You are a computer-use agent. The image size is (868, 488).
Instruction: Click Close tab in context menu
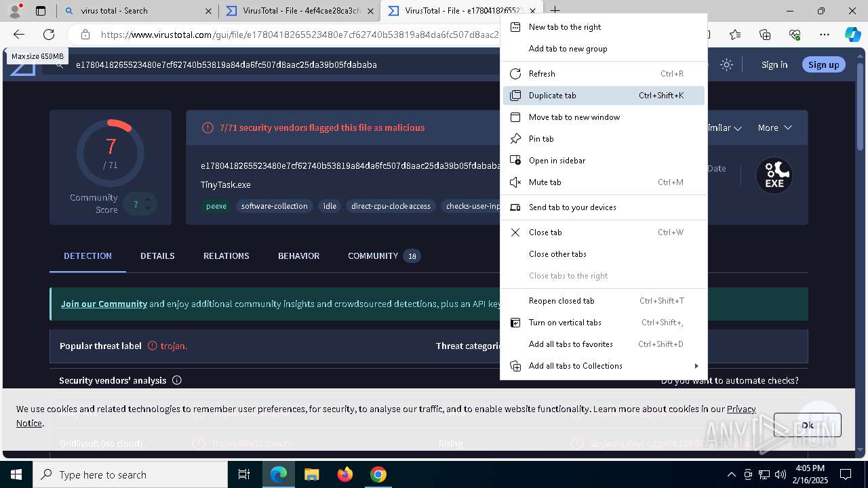point(604,232)
